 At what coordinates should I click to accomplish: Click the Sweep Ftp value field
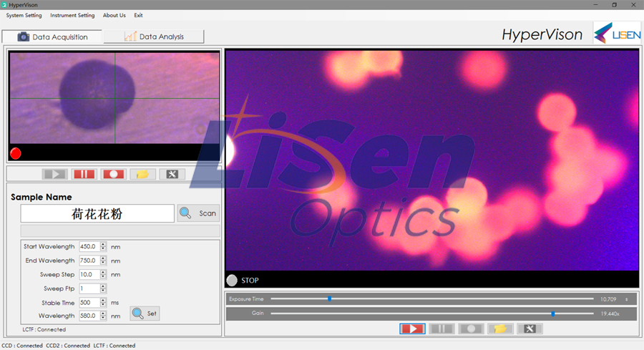[89, 288]
